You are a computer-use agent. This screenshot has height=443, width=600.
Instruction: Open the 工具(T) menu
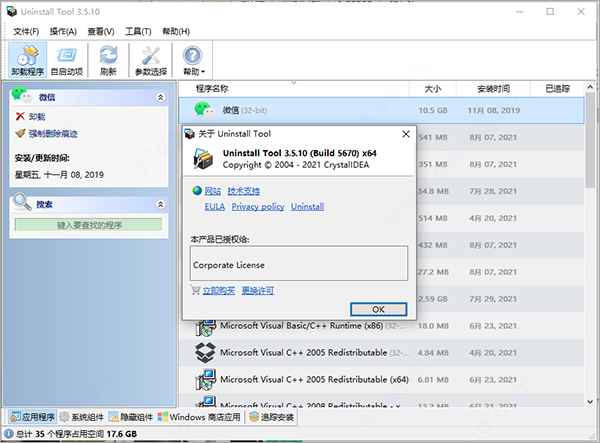pos(138,31)
